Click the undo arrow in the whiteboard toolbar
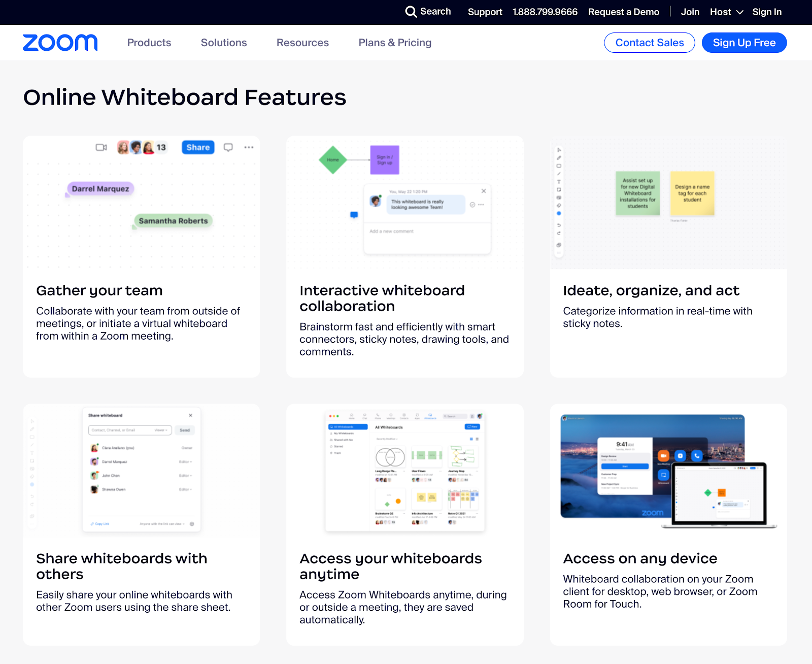Viewport: 812px width, 664px height. point(559,225)
